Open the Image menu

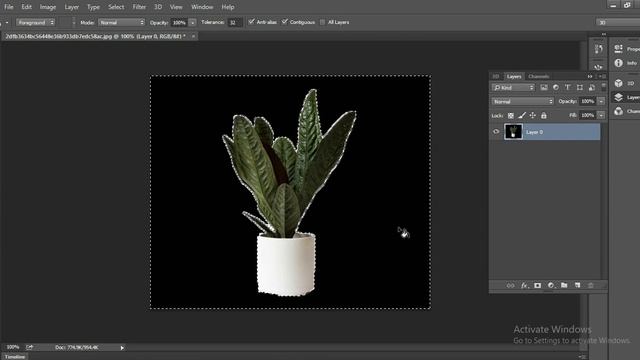click(x=48, y=7)
